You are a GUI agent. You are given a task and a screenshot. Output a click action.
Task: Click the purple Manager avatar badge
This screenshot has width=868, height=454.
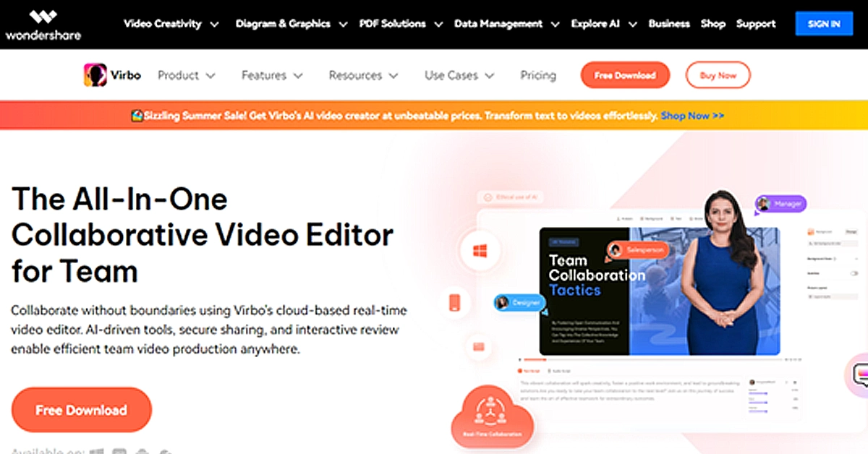tap(780, 205)
